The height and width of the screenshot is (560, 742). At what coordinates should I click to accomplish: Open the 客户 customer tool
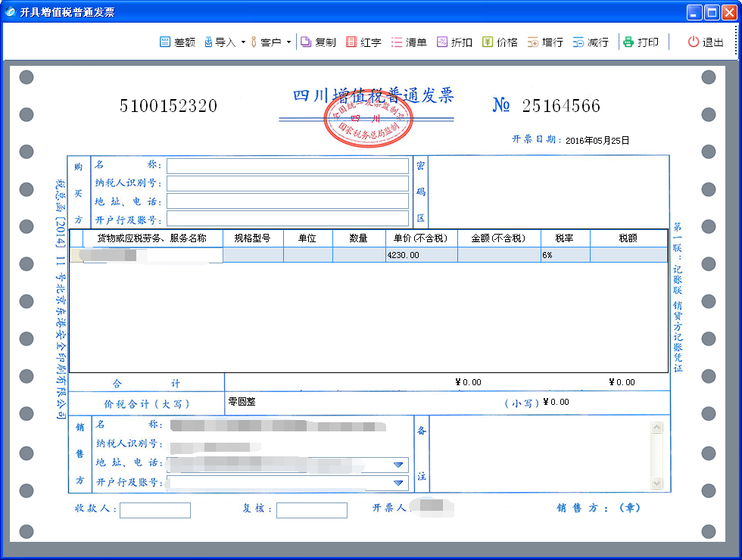click(x=266, y=42)
